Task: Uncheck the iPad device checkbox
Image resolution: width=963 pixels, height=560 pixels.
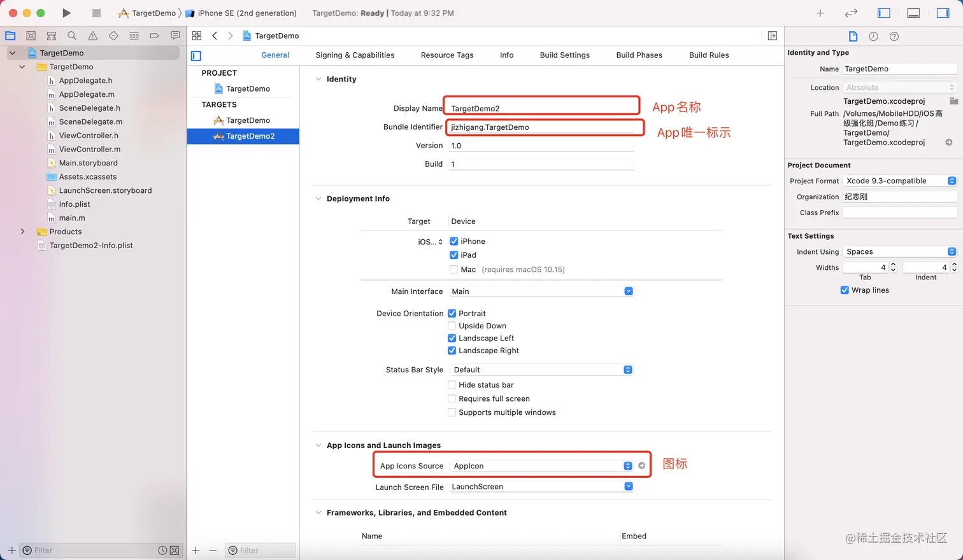Action: pyautogui.click(x=454, y=255)
